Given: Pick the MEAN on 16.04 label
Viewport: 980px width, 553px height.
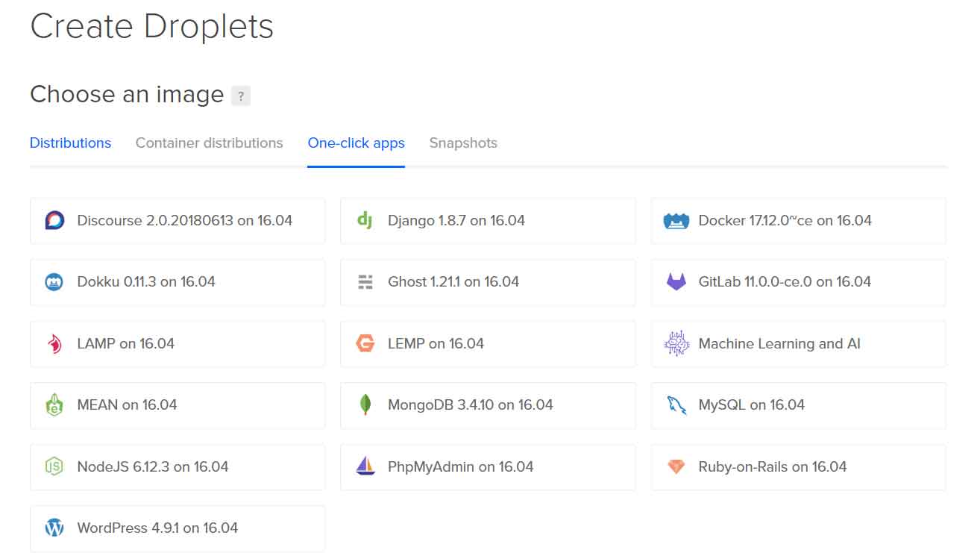Looking at the screenshot, I should pos(127,405).
